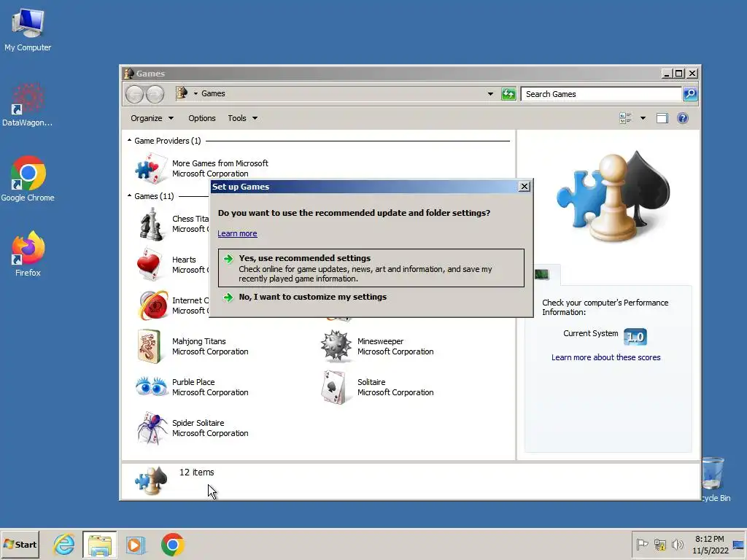
Task: Click the Games folder icon in address bar
Action: point(182,93)
